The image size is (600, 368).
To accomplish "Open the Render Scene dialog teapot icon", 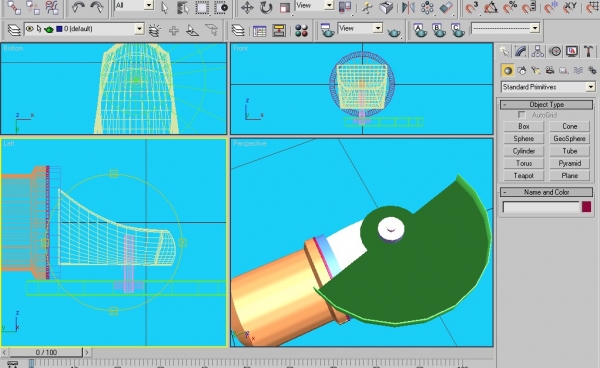I will click(327, 31).
